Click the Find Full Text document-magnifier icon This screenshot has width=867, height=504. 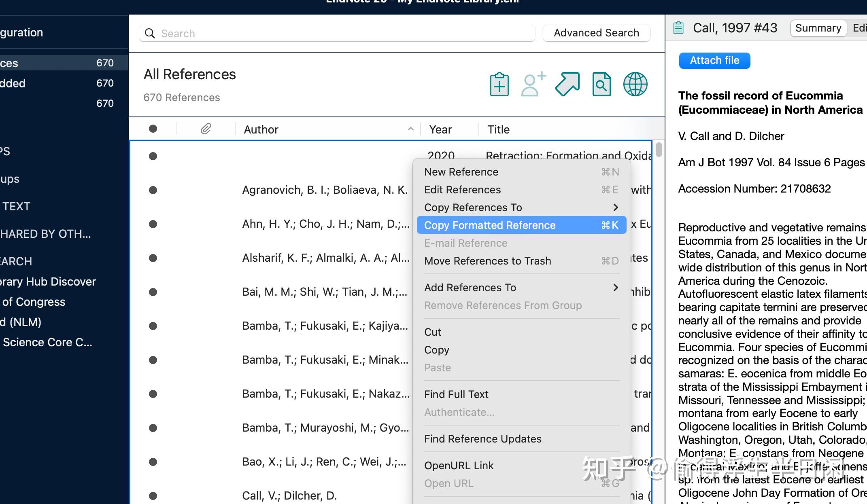pos(601,84)
